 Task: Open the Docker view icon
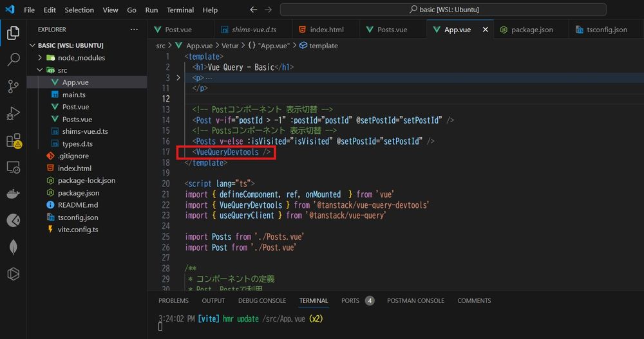click(x=13, y=194)
